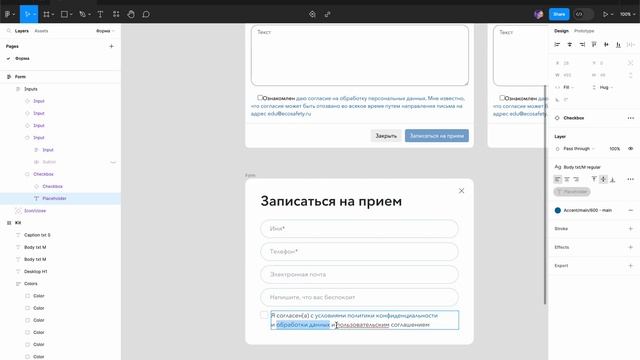The height and width of the screenshot is (360, 640).
Task: Open the Figma main menu
Action: (x=9, y=14)
